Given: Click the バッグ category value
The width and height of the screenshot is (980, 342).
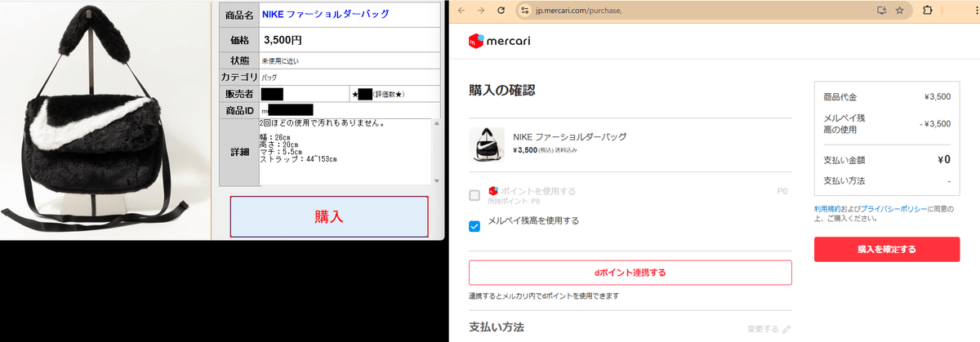Looking at the screenshot, I should point(269,77).
